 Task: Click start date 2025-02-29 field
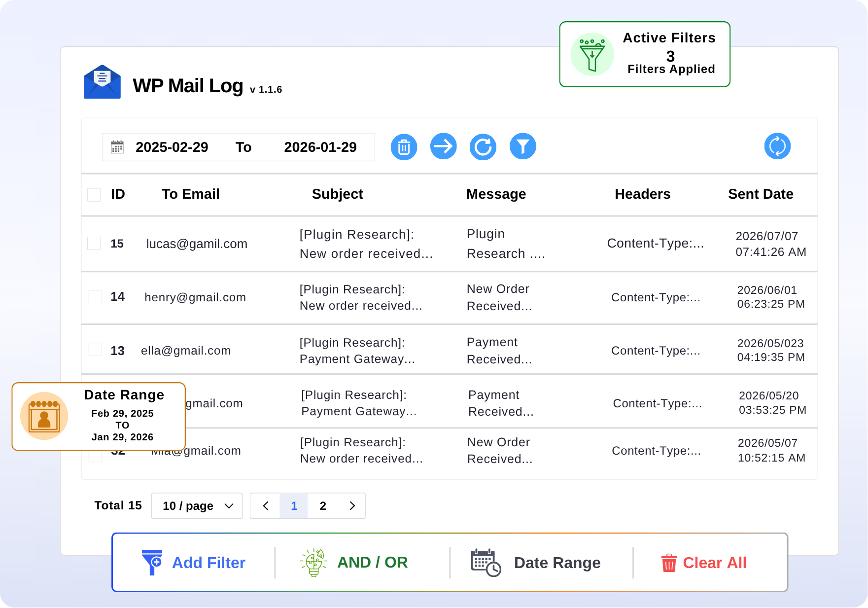pyautogui.click(x=172, y=147)
